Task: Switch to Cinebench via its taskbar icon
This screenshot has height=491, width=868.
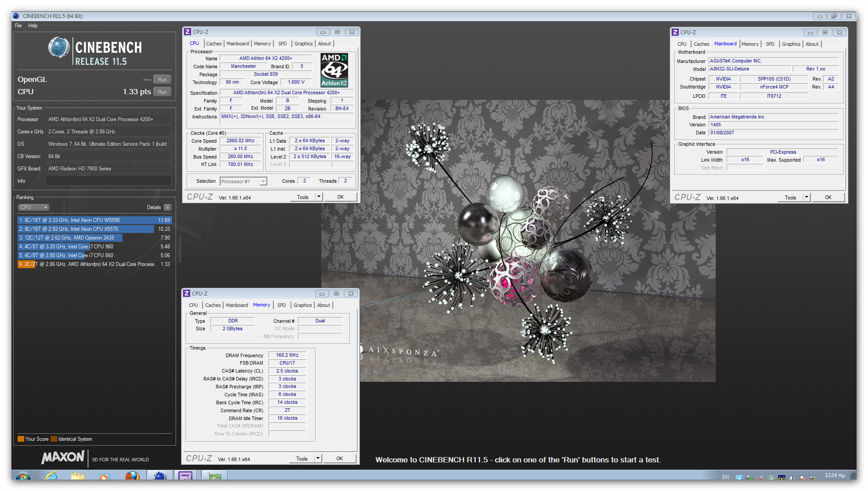Action: tap(159, 476)
